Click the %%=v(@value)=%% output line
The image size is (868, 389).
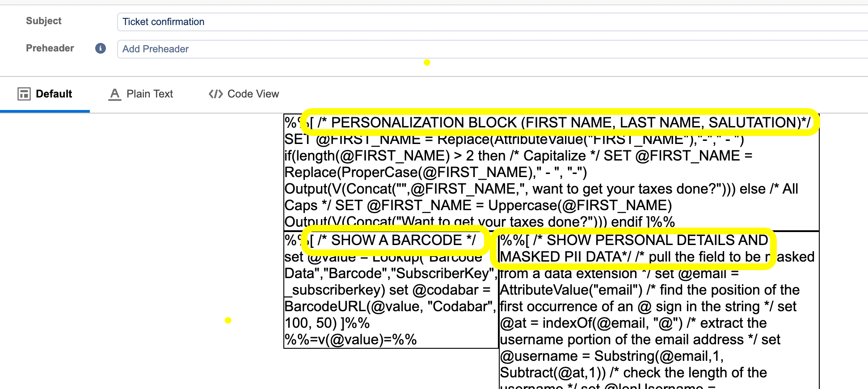pyautogui.click(x=351, y=340)
